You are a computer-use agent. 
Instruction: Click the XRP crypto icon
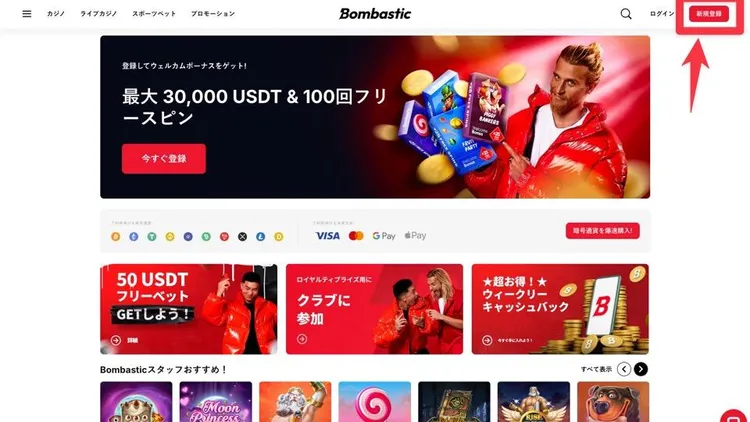point(243,236)
